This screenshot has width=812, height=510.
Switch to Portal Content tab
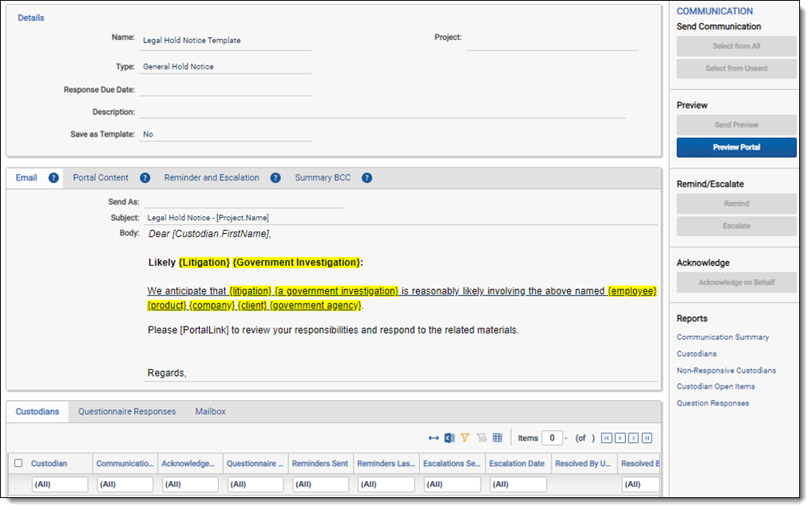pos(101,178)
